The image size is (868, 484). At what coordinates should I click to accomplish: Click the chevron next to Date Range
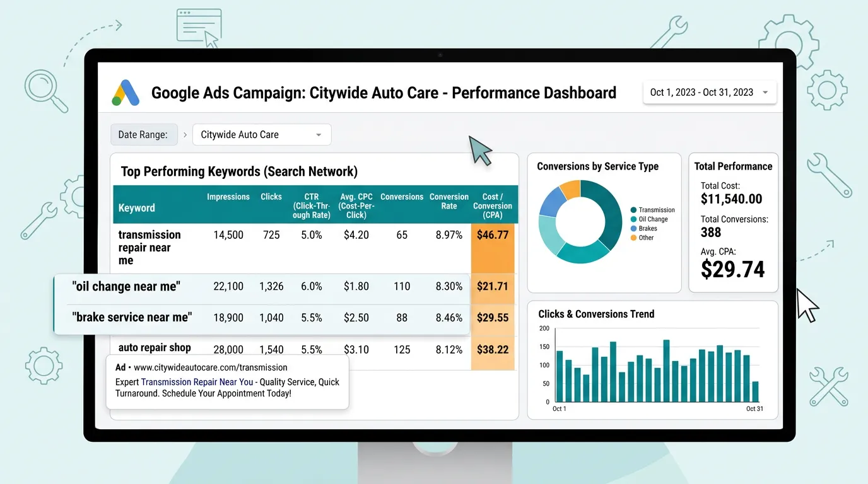(x=185, y=134)
